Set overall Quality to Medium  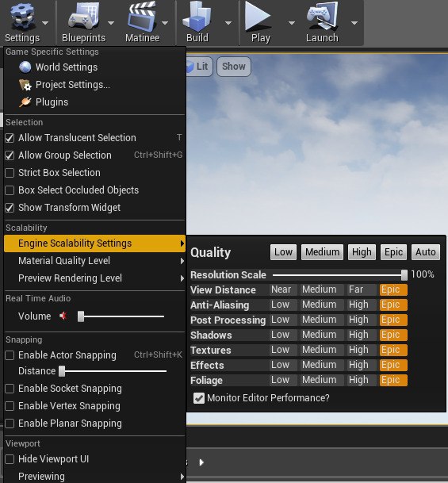(x=322, y=252)
